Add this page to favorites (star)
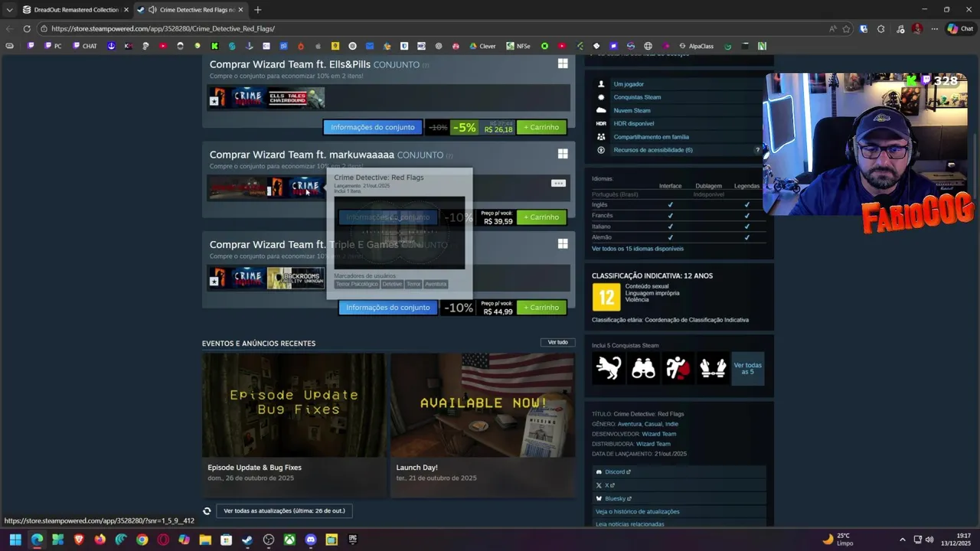This screenshot has width=980, height=551. click(846, 28)
